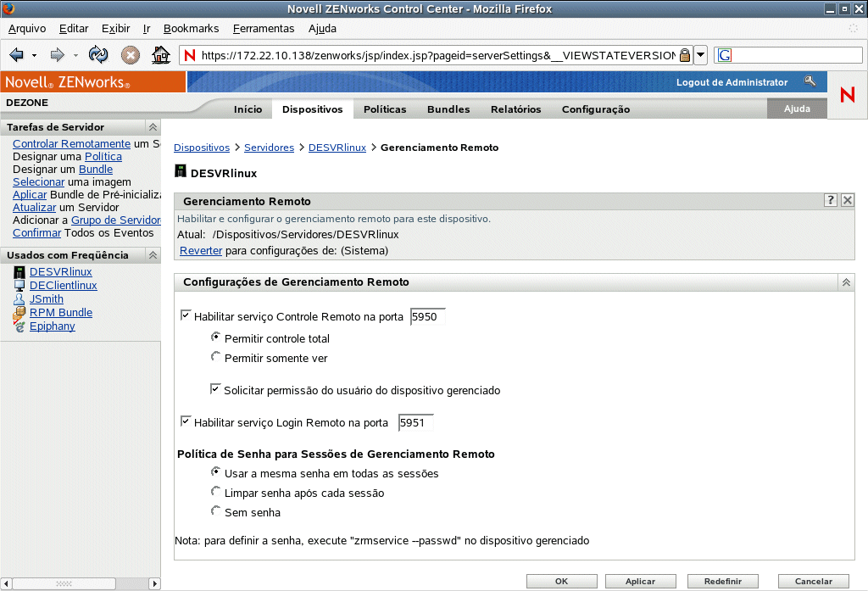Click the OK button
This screenshot has width=868, height=591.
(562, 581)
